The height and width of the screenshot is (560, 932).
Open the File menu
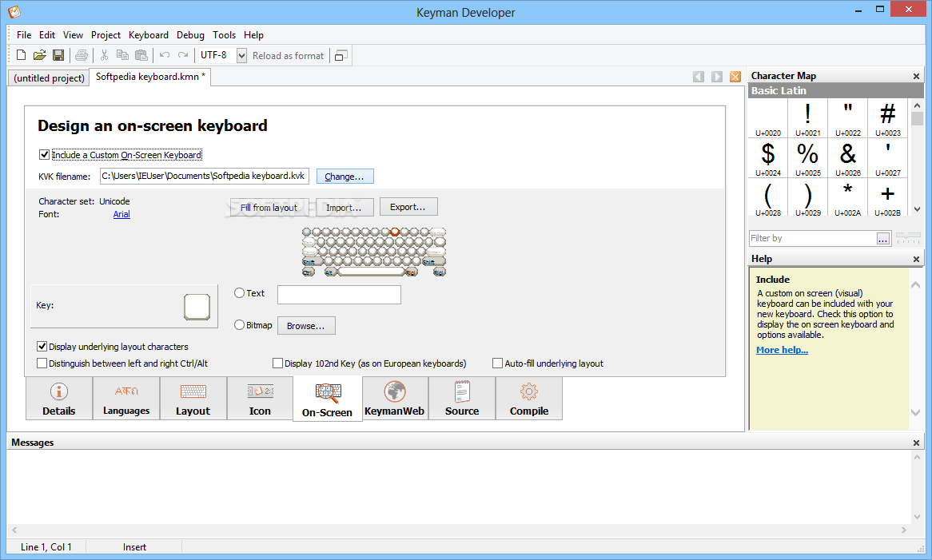24,35
